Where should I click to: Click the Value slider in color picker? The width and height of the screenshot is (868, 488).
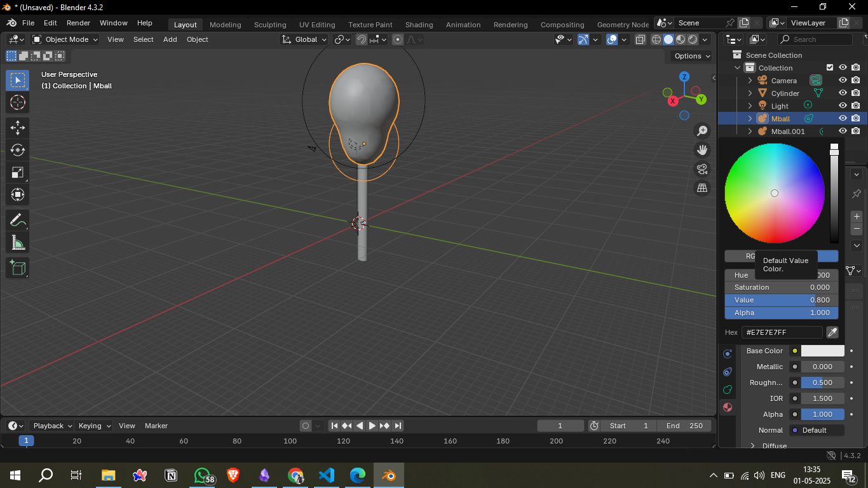pyautogui.click(x=782, y=300)
